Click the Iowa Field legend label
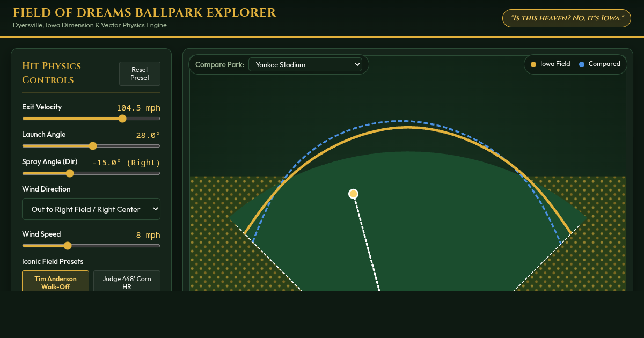644x338 pixels. pyautogui.click(x=555, y=64)
